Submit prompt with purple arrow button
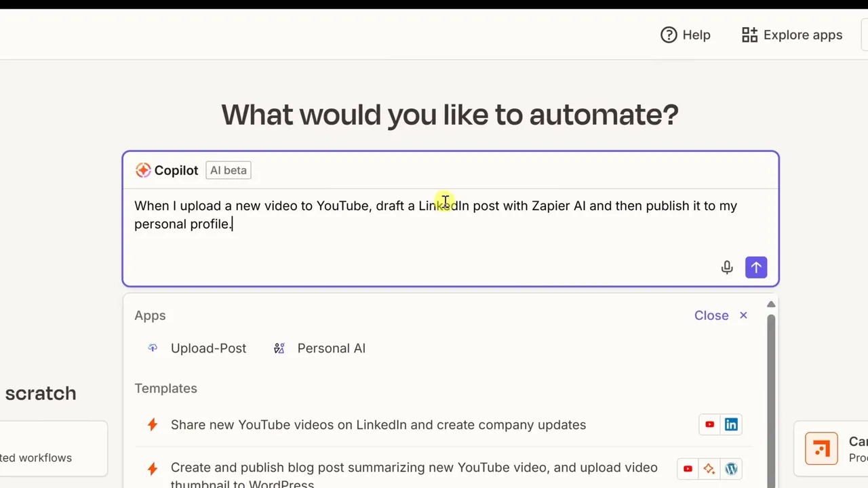 [x=756, y=267]
